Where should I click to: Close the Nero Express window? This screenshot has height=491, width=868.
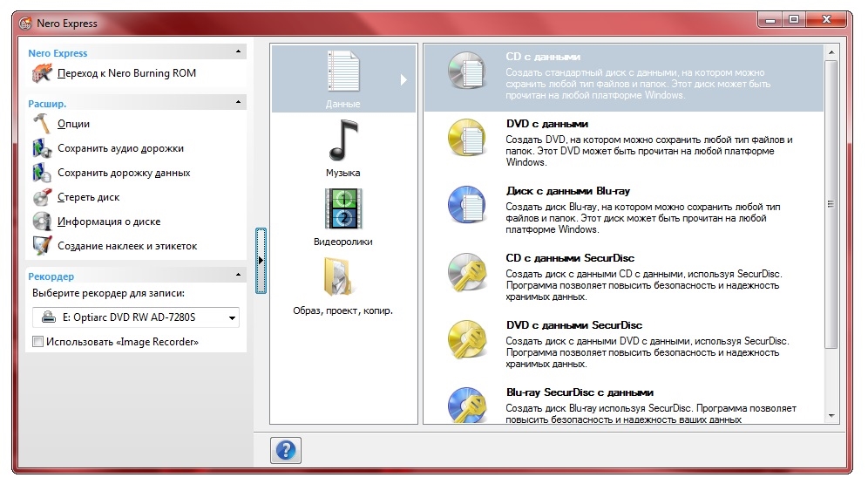(826, 20)
